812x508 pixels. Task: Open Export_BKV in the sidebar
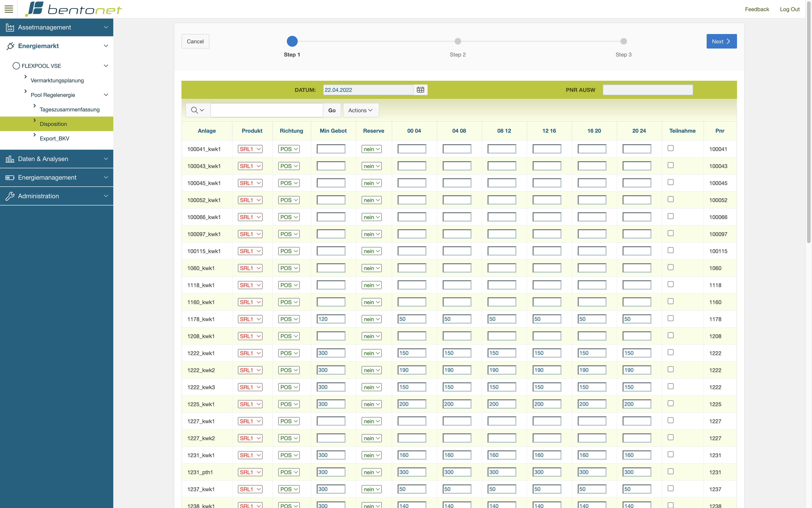54,138
